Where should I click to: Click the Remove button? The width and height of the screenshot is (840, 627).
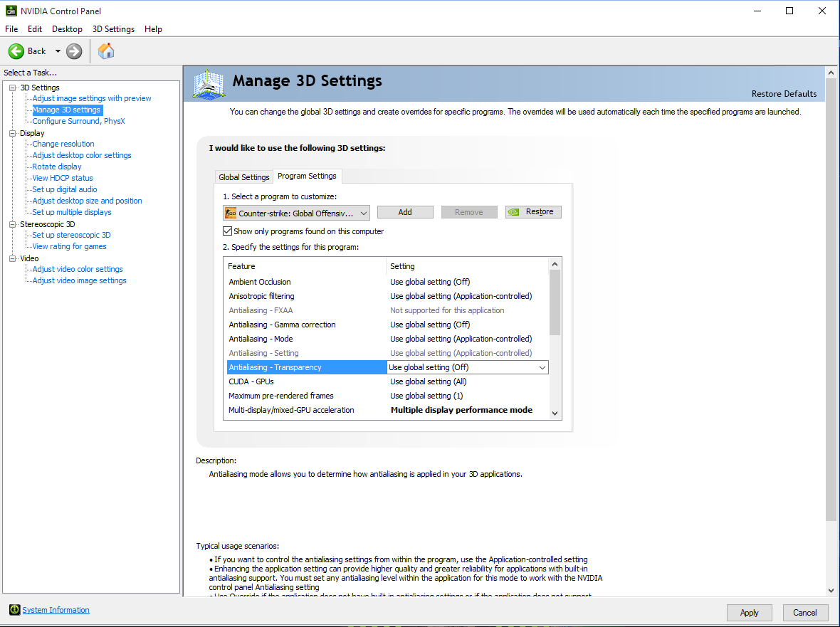click(468, 212)
